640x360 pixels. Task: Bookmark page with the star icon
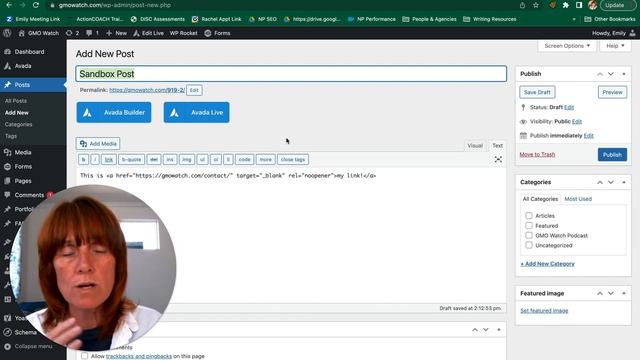pos(536,5)
